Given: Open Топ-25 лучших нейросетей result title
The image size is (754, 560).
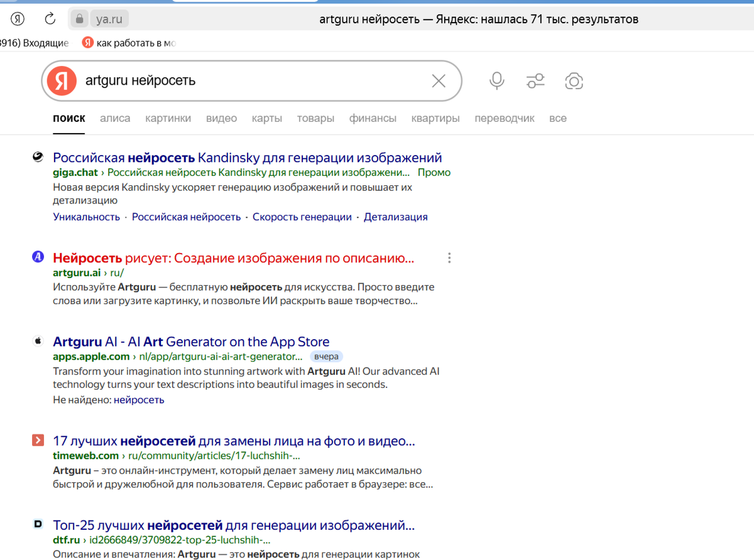Looking at the screenshot, I should click(234, 525).
